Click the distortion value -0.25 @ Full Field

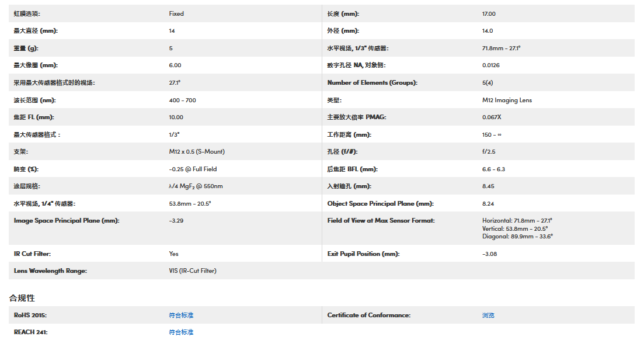(193, 169)
